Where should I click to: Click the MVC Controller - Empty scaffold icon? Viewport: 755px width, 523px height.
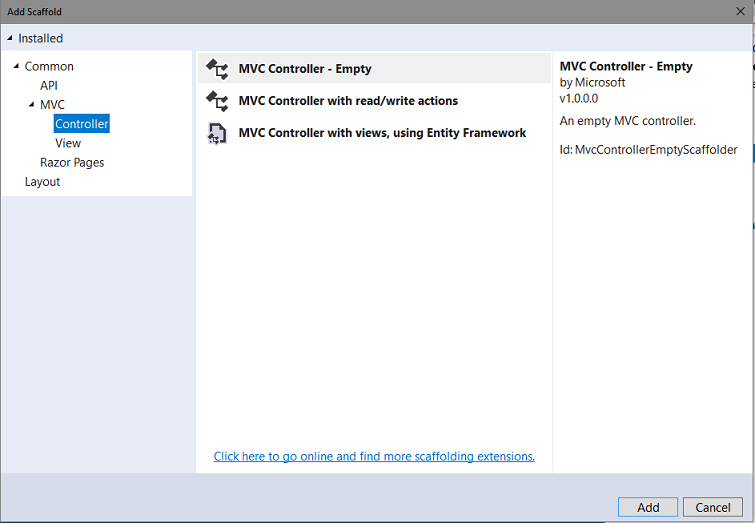(217, 69)
